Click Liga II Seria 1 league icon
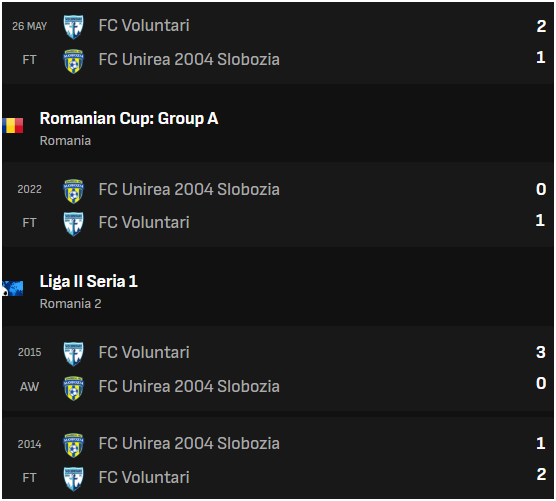The height and width of the screenshot is (501, 556). click(x=12, y=288)
